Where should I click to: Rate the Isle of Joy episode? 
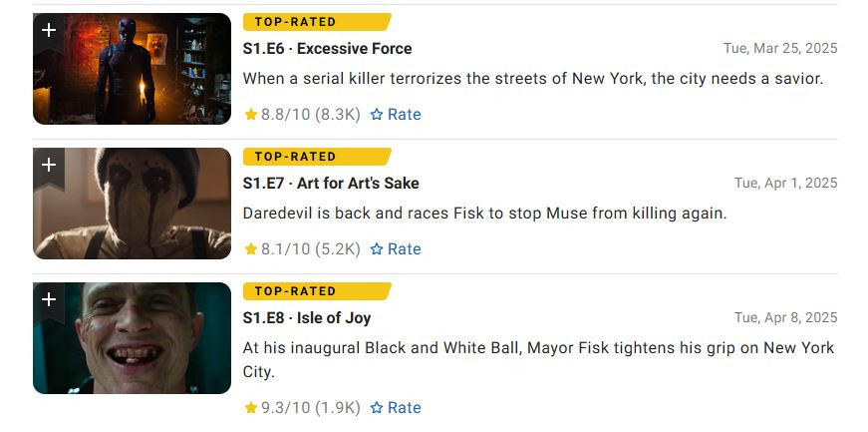click(396, 408)
